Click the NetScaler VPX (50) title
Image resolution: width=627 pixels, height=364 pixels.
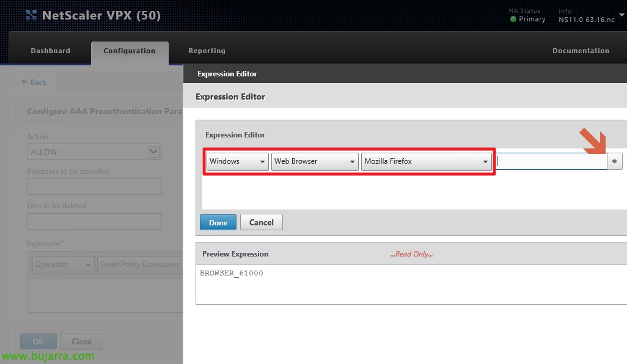101,15
